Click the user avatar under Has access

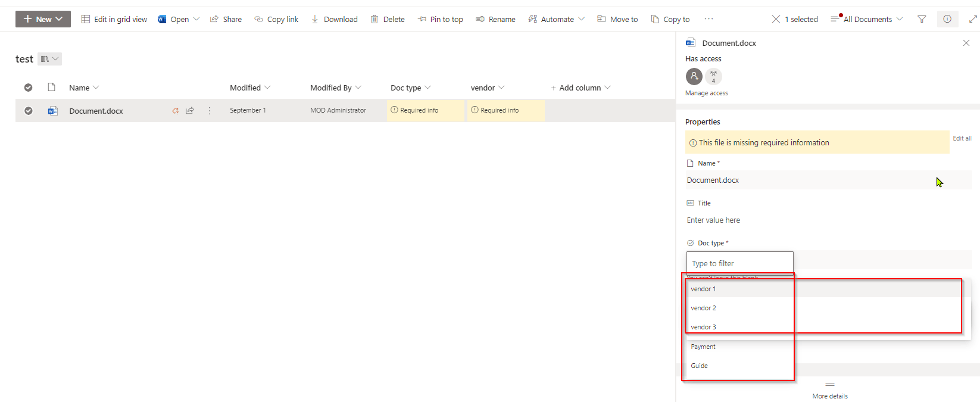pos(694,76)
